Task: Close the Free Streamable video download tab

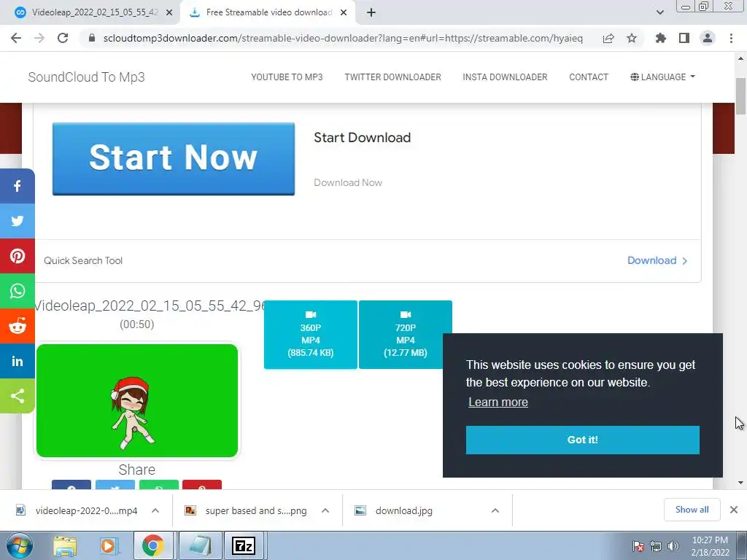Action: [344, 12]
